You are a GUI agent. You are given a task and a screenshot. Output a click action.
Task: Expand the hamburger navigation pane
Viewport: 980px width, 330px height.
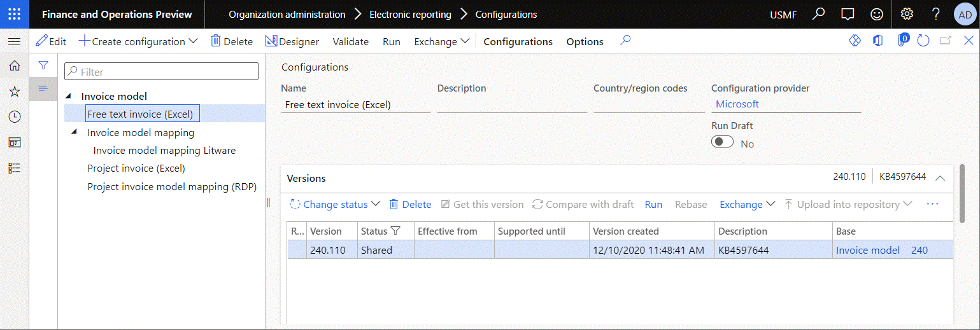click(x=14, y=41)
